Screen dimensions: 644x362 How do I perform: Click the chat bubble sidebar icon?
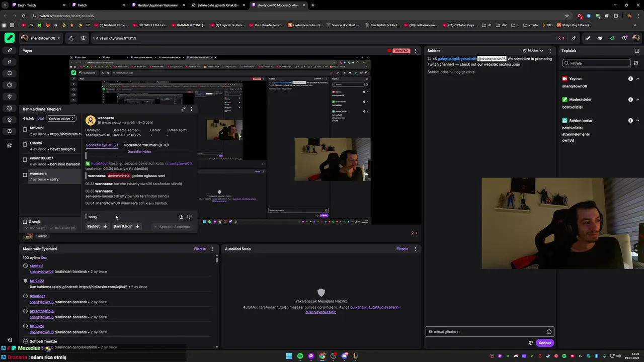pyautogui.click(x=9, y=73)
